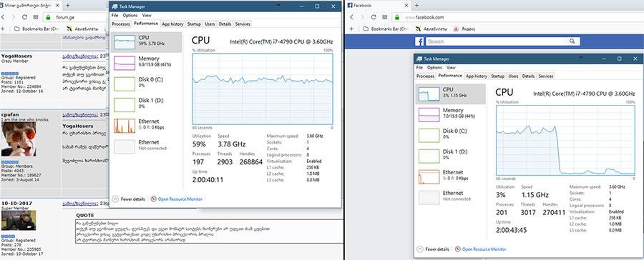Select CPU graph thumbnail showing 59% 3.78 GHz
Screen dimensions: 644x260
[124, 42]
